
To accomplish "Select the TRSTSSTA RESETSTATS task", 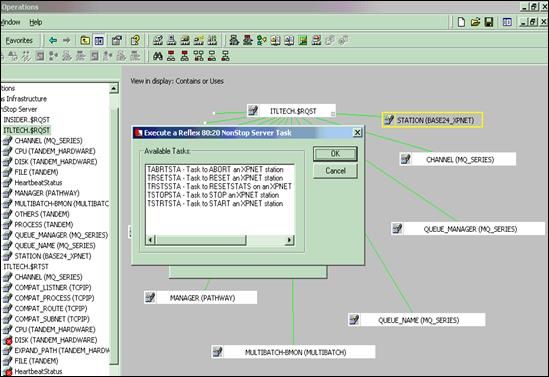I will coord(220,186).
